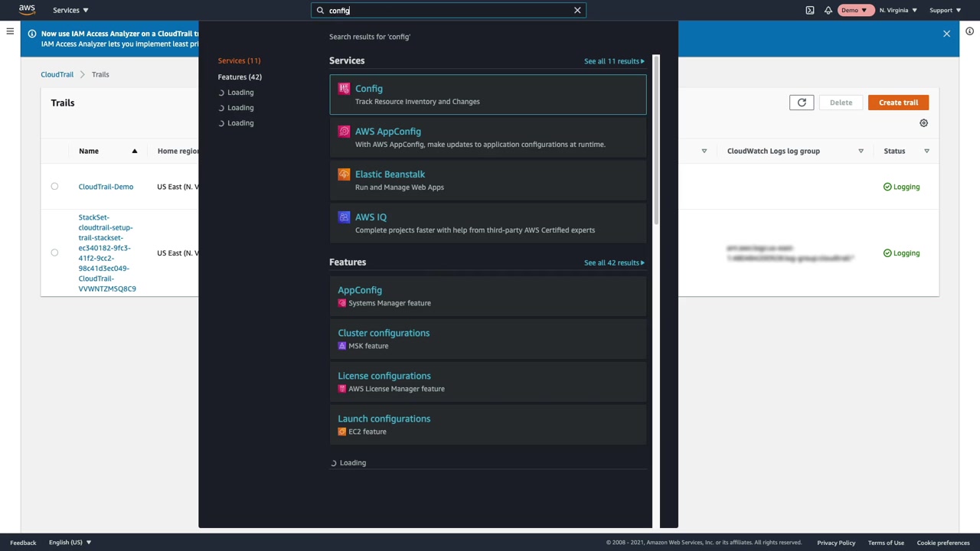Dismiss the IAM Access Analyzer banner

tap(946, 34)
